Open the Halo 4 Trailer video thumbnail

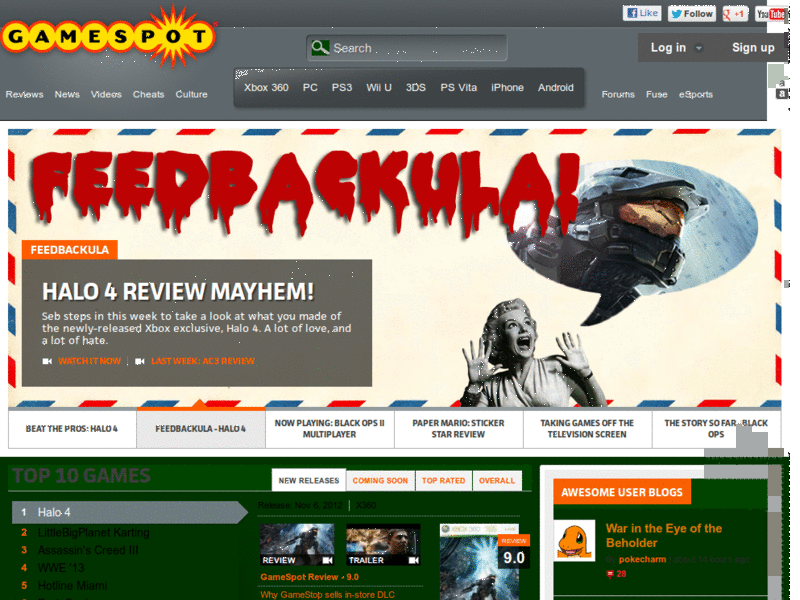click(x=383, y=545)
